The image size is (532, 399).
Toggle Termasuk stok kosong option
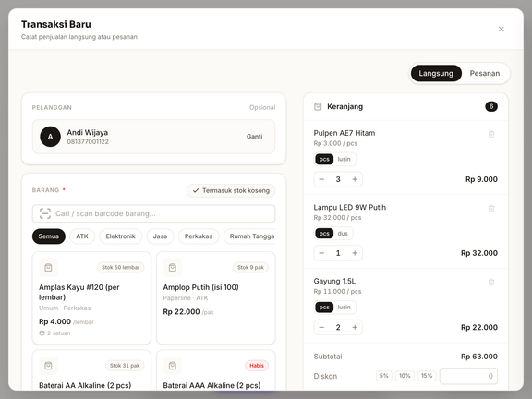click(231, 190)
